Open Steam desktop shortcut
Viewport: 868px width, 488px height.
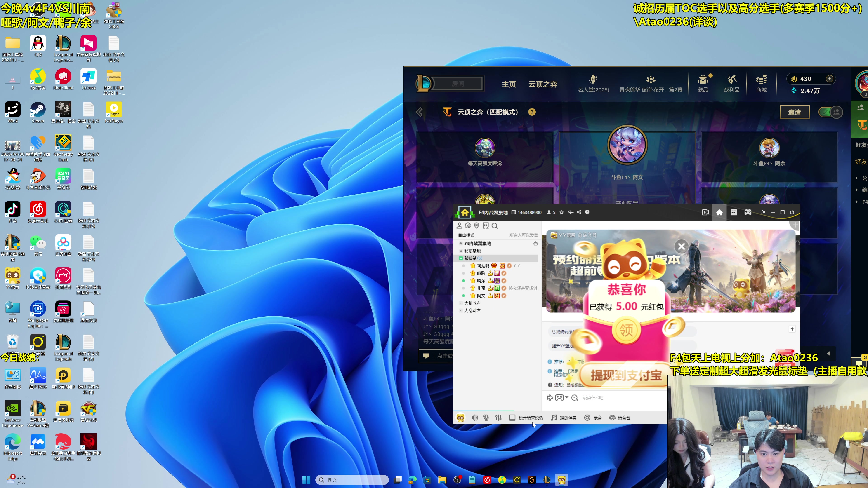click(x=38, y=113)
